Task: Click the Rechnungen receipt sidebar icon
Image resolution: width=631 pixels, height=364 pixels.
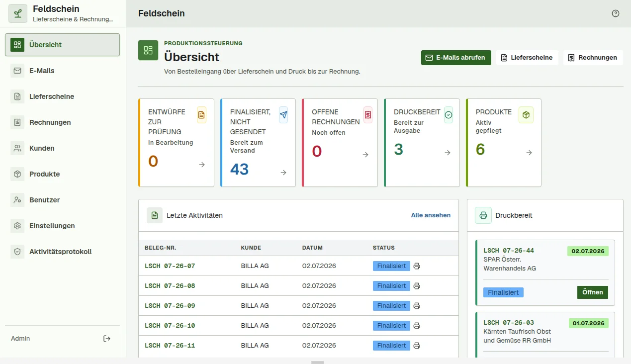Action: click(x=17, y=122)
